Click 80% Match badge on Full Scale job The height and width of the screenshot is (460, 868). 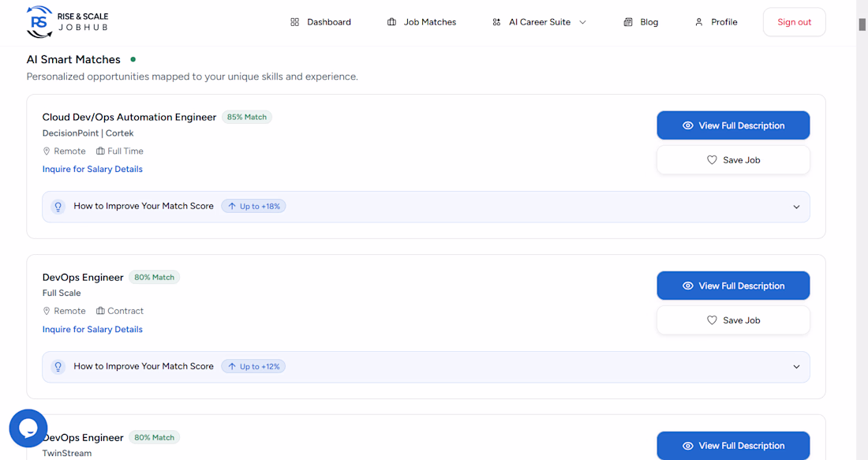154,277
